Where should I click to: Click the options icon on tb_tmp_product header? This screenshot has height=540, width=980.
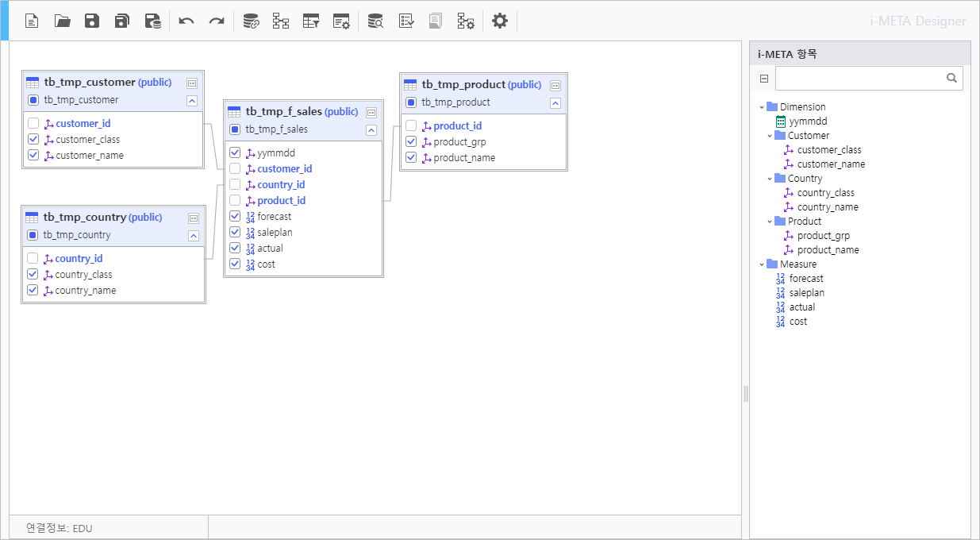(555, 85)
